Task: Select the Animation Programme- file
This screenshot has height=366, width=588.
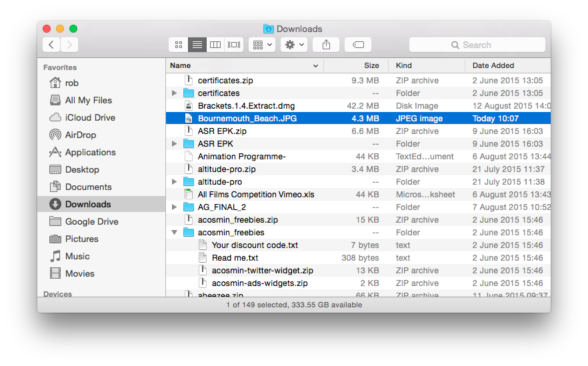Action: pyautogui.click(x=358, y=157)
